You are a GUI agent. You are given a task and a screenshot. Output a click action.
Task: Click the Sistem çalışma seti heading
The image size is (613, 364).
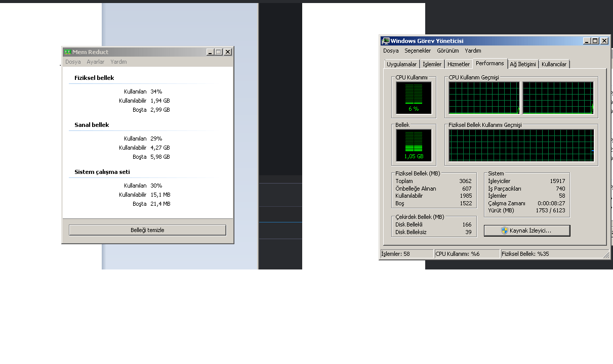[x=102, y=172]
